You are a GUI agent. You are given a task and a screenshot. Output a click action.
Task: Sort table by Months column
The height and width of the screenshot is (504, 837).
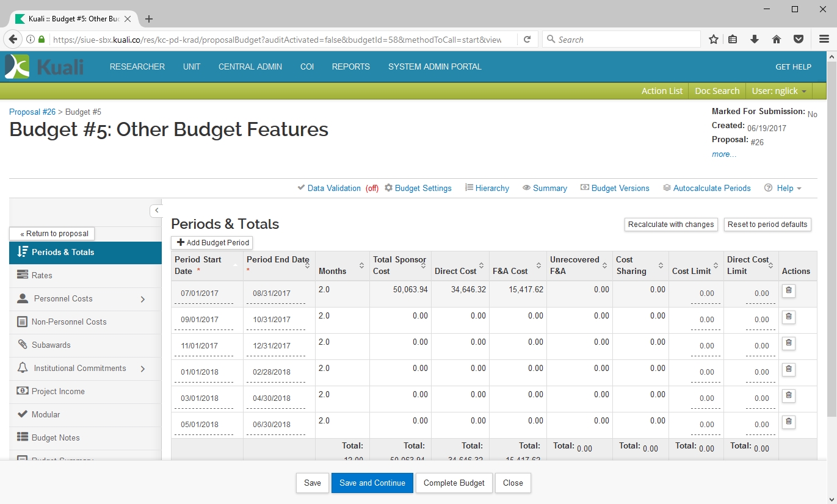361,265
